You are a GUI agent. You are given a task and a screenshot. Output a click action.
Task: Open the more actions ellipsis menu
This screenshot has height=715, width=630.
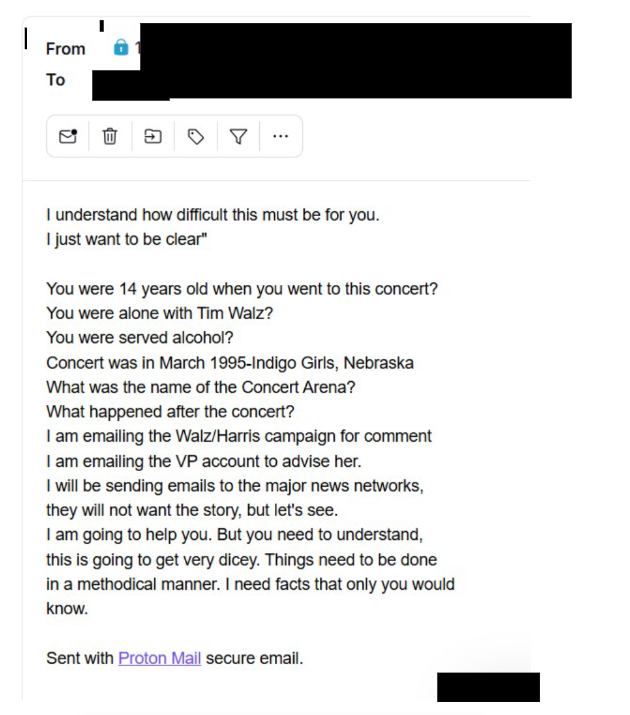(280, 136)
